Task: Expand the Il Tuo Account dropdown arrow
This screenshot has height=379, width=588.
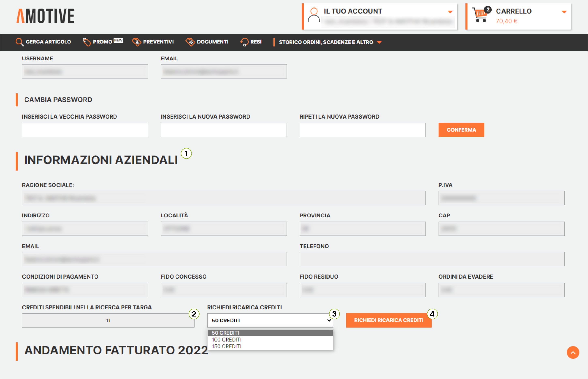Action: click(x=450, y=12)
